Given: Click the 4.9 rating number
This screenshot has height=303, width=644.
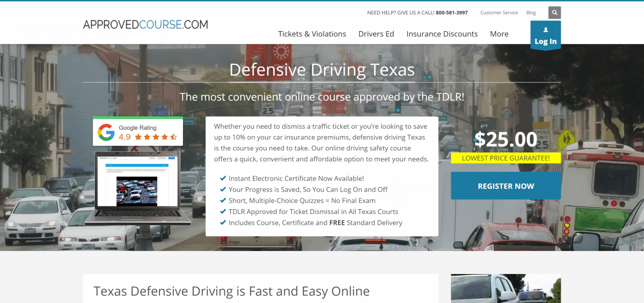Looking at the screenshot, I should pyautogui.click(x=125, y=137).
